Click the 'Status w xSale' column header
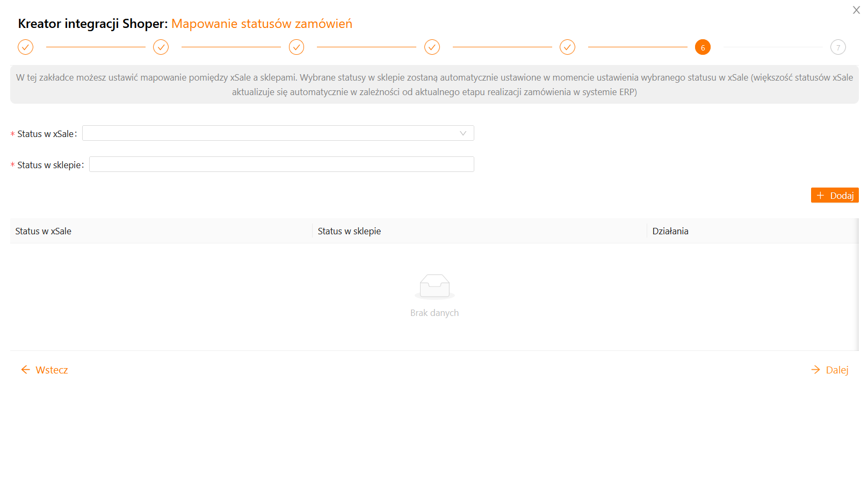 click(44, 231)
